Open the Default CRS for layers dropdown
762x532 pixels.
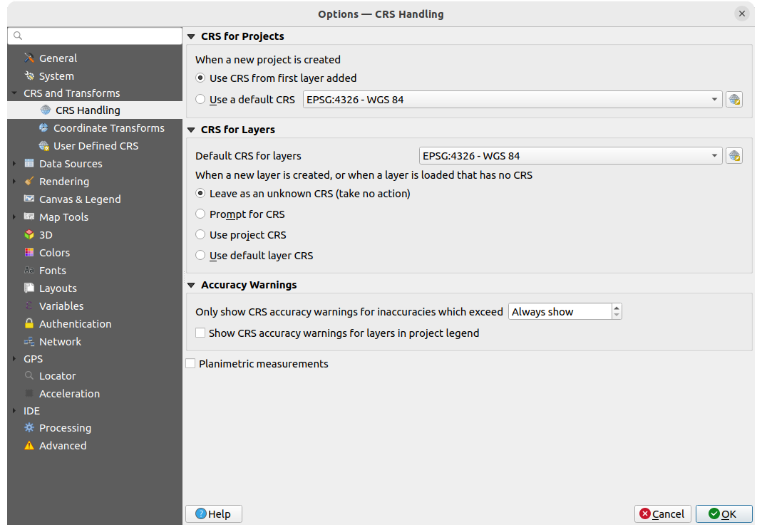coord(570,156)
